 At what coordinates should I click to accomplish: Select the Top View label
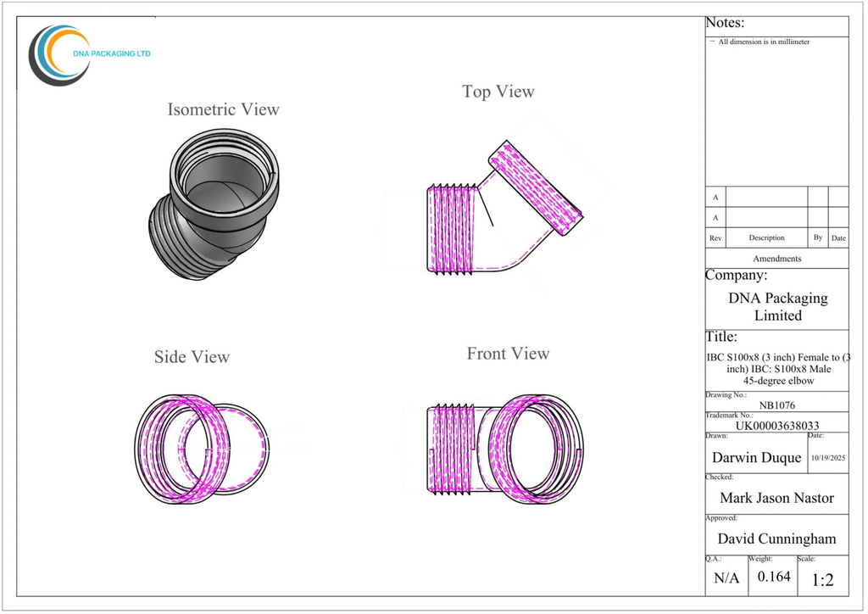pos(498,92)
